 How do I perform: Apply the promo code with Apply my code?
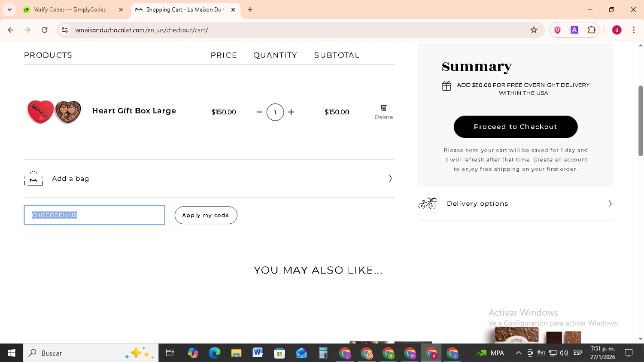click(x=206, y=215)
